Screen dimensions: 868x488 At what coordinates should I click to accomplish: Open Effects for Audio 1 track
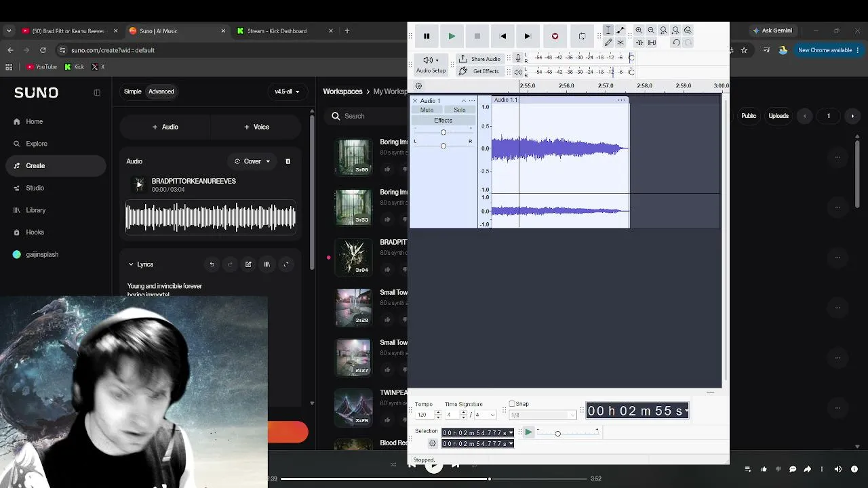(x=443, y=121)
